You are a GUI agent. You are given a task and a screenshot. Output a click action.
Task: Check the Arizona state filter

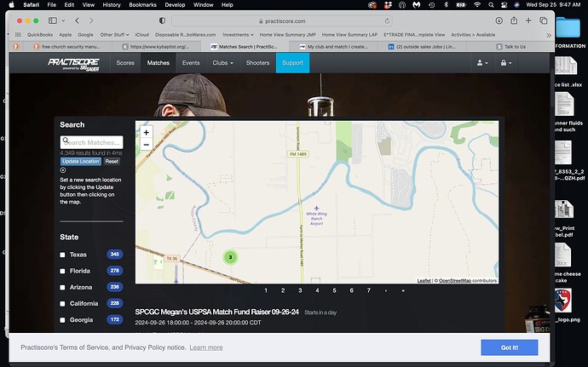[62, 288]
